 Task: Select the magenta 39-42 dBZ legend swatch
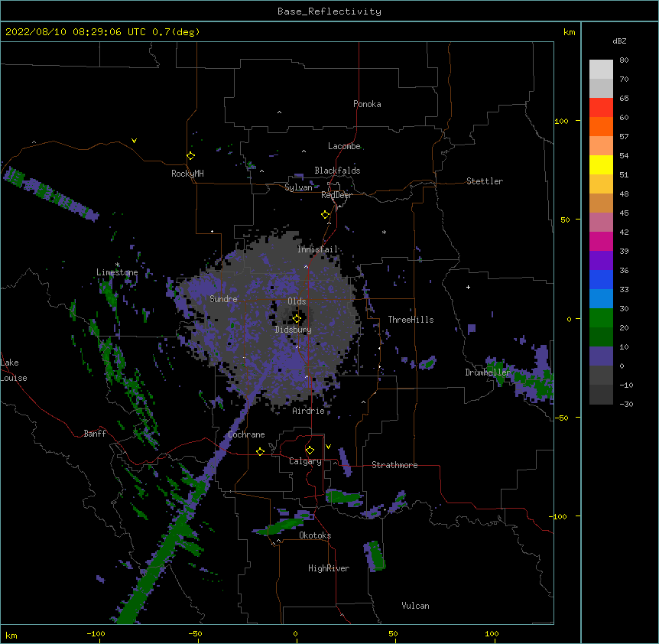click(x=601, y=241)
